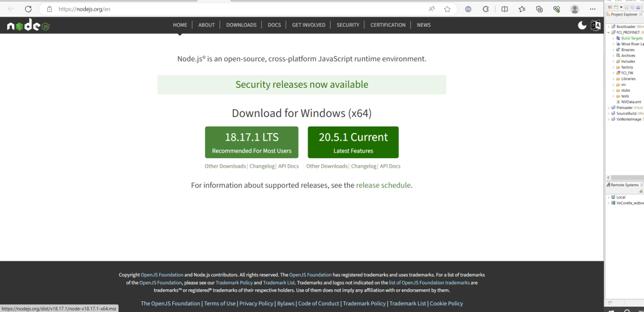
Task: Add this page to favorites star
Action: tap(447, 9)
